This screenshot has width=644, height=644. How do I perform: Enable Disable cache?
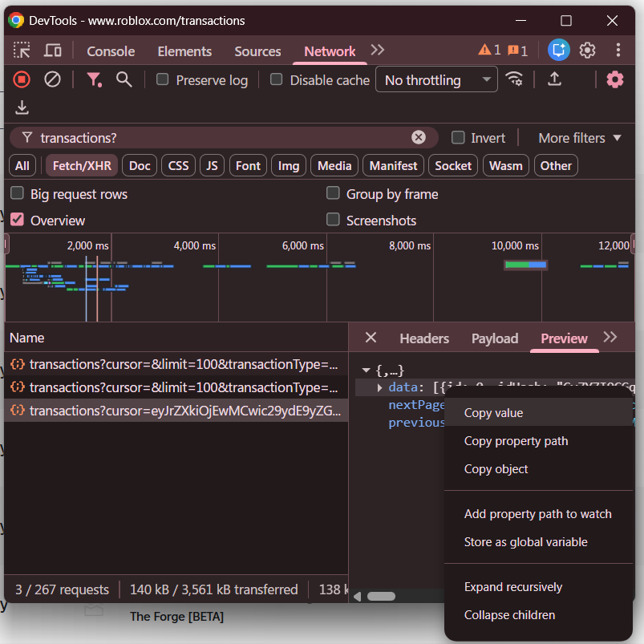(x=276, y=79)
